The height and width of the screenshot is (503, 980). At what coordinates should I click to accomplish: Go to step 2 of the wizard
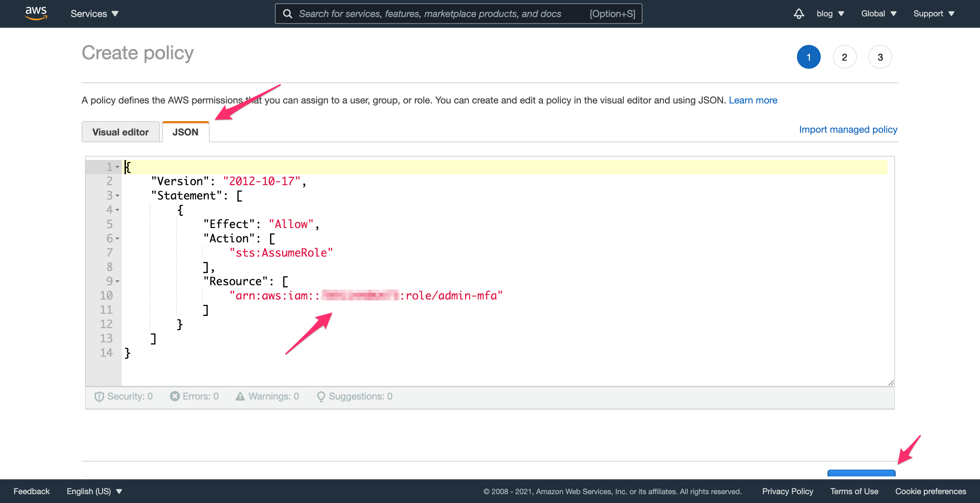844,57
